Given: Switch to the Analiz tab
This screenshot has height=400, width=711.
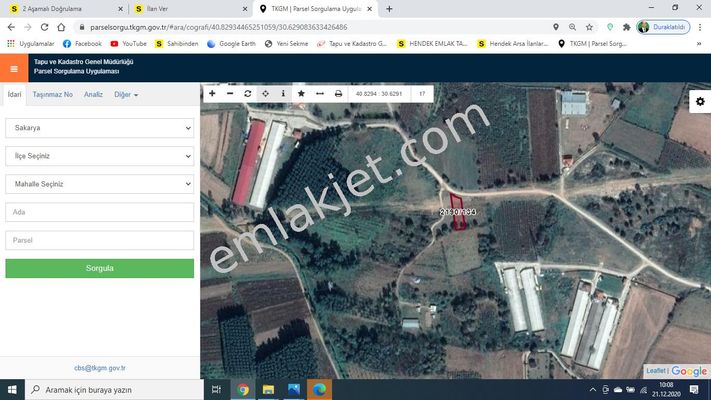Looking at the screenshot, I should 93,94.
